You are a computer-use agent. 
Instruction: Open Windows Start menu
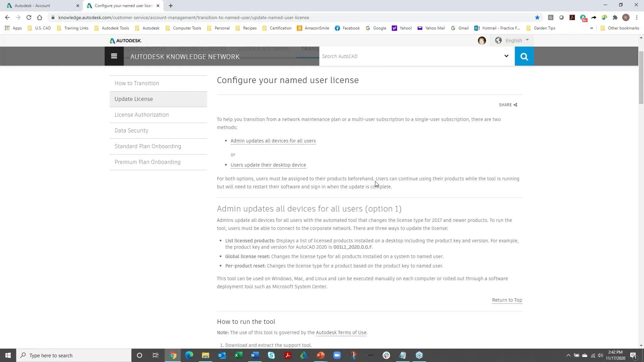[8, 355]
